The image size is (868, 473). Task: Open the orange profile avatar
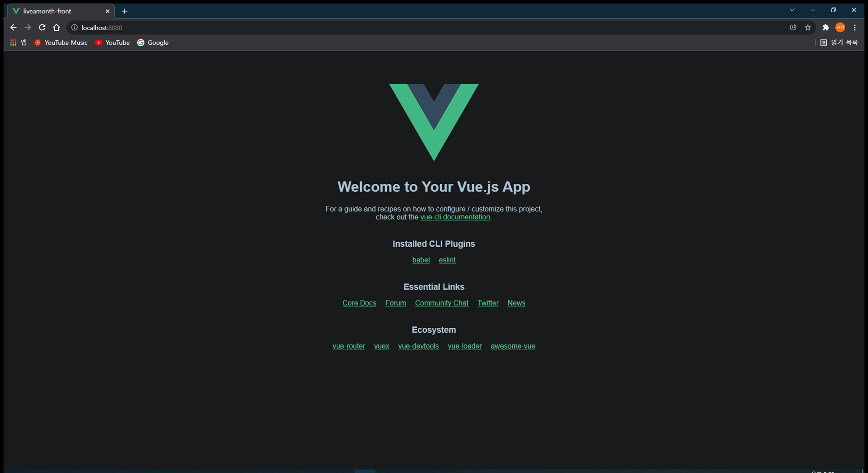pyautogui.click(x=840, y=27)
